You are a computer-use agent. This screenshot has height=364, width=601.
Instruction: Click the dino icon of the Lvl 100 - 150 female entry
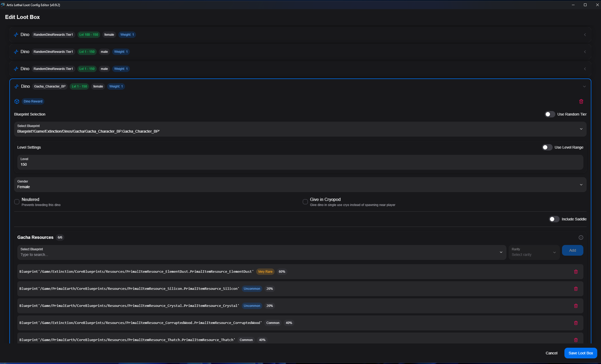[x=16, y=35]
